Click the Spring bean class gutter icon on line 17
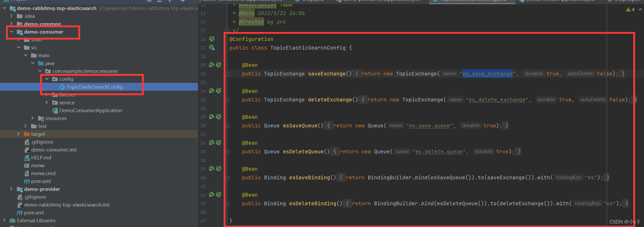The image size is (644, 227). 212,48
